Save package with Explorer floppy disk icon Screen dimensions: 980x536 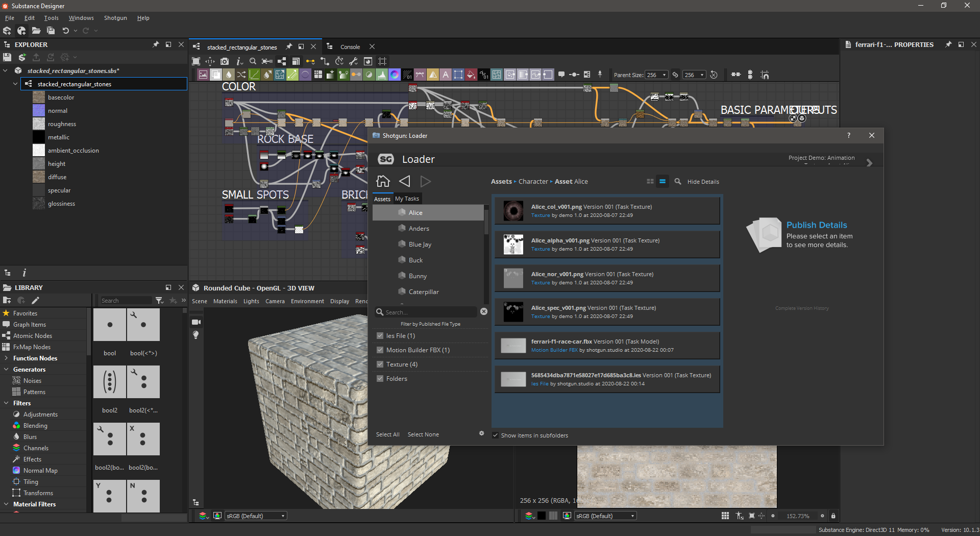[x=7, y=57]
